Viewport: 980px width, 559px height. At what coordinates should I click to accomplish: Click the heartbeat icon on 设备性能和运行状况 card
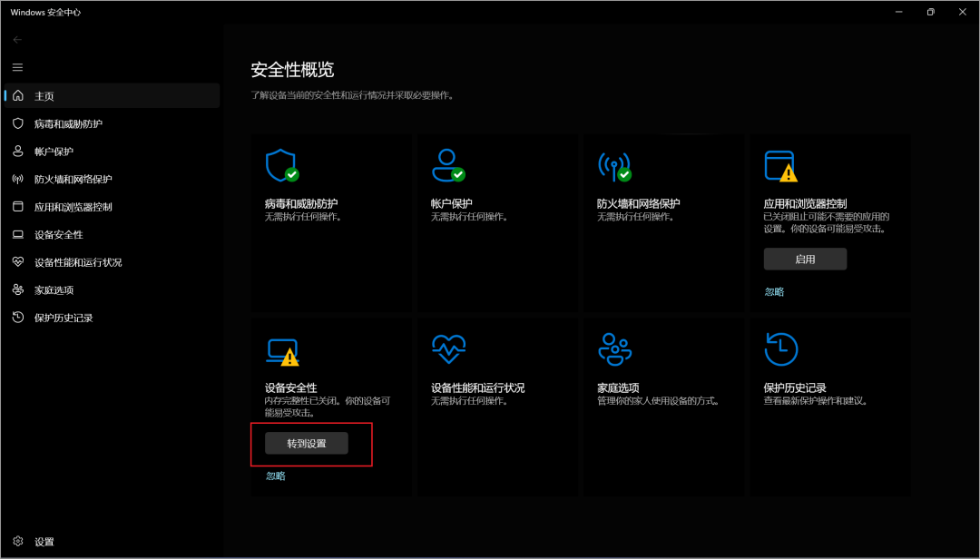[449, 348]
